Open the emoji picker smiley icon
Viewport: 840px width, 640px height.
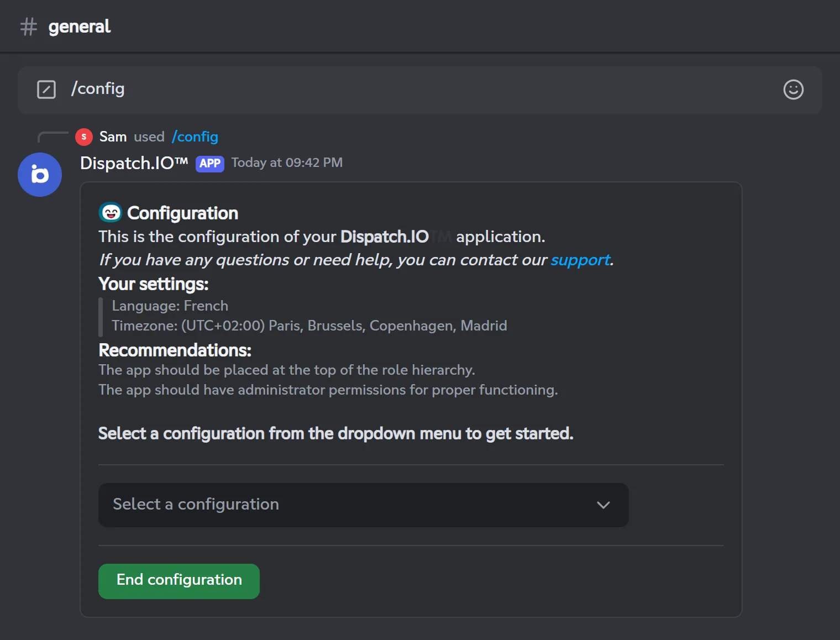pos(793,90)
